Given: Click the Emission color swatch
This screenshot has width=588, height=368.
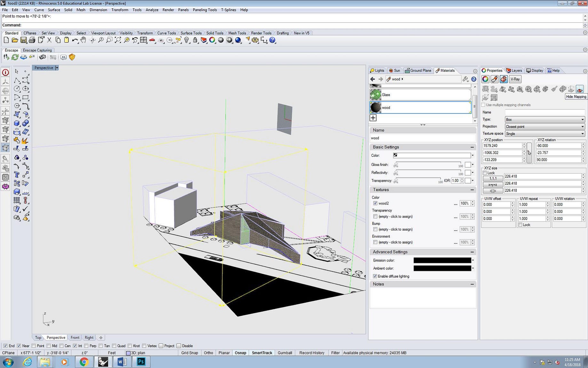Looking at the screenshot, I should (x=442, y=260).
